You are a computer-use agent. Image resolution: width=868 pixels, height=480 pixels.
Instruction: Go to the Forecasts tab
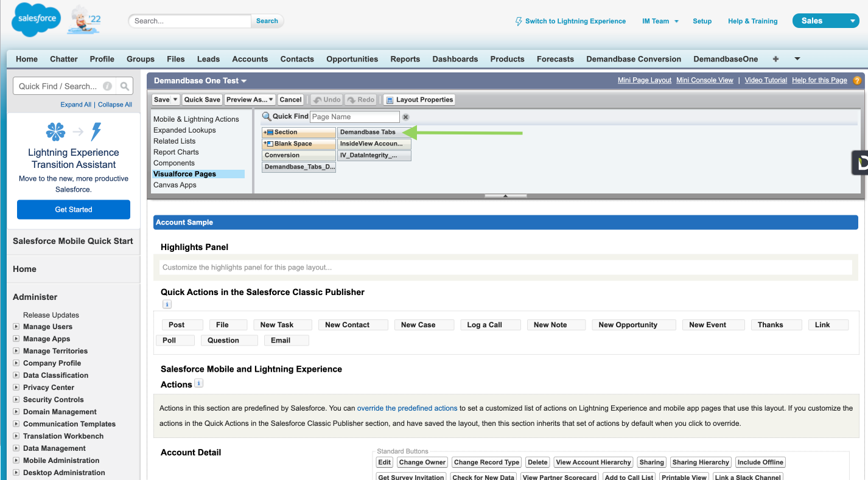pyautogui.click(x=555, y=59)
